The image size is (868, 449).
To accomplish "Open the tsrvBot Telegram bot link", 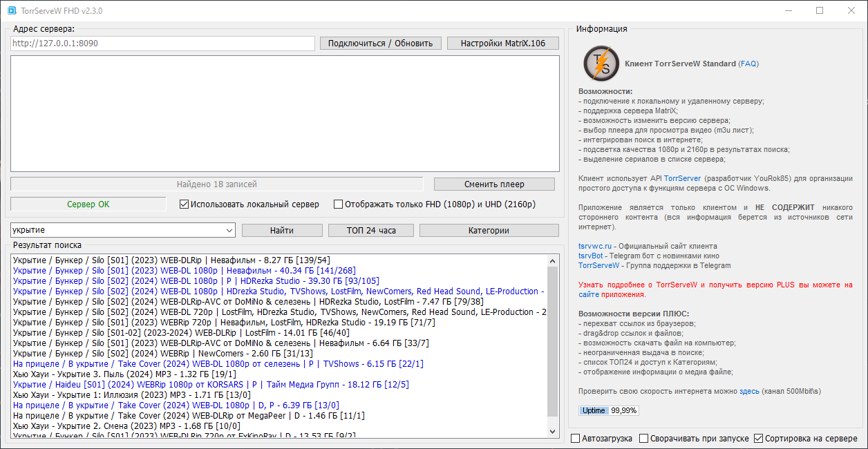I will [x=592, y=256].
